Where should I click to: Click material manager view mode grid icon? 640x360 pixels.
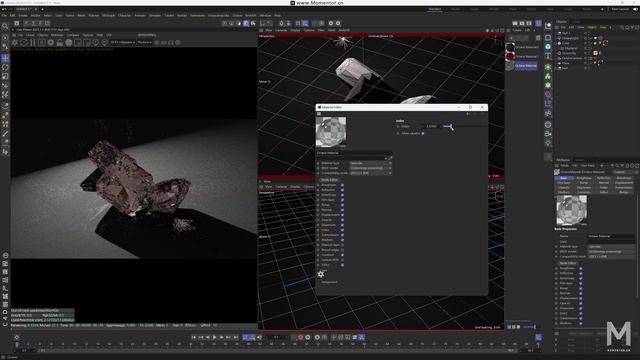538,38
